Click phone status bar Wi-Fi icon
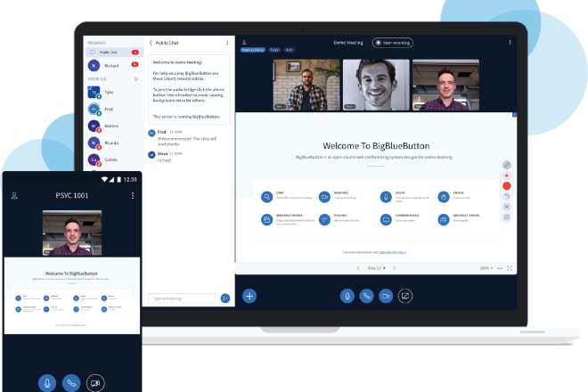Viewport: 588px width, 392px height. 104,180
